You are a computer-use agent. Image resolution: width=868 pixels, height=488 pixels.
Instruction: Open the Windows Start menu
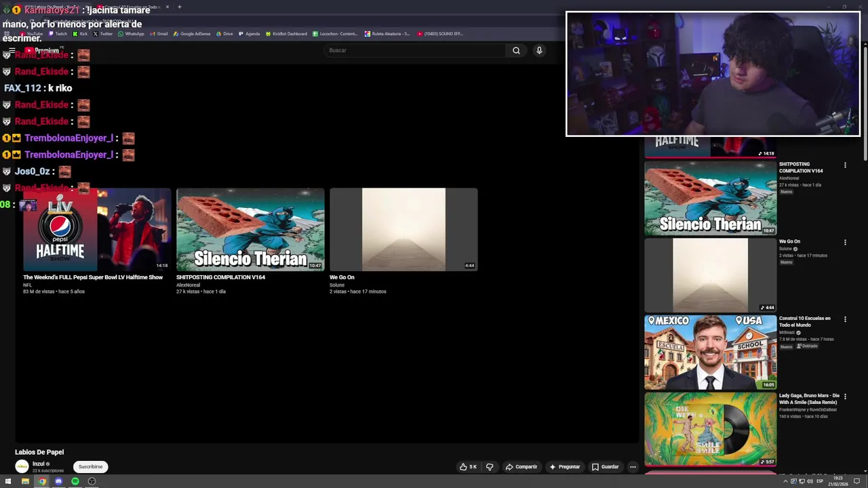click(x=8, y=481)
